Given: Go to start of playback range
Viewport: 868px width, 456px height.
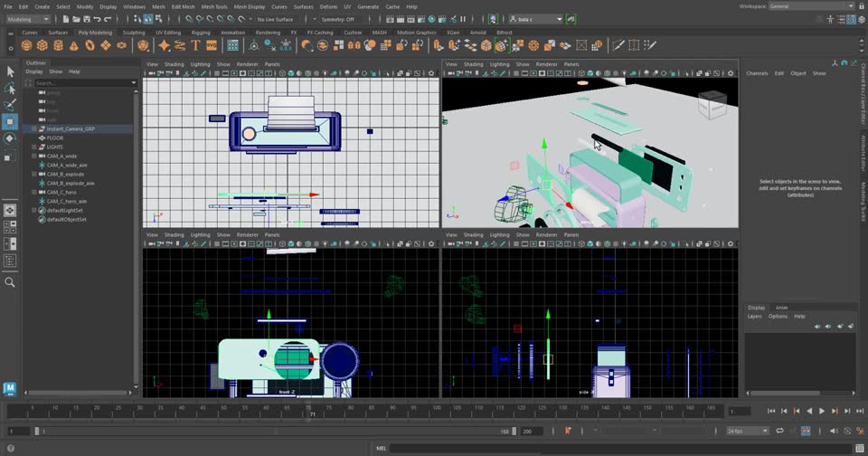Looking at the screenshot, I should [771, 411].
